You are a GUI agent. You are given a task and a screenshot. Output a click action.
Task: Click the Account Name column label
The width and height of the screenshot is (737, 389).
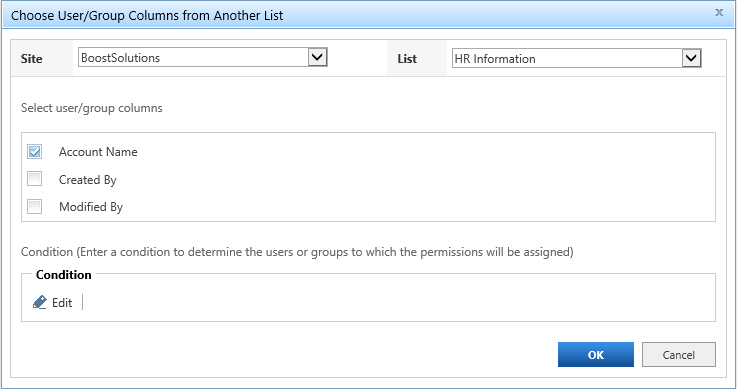98,152
